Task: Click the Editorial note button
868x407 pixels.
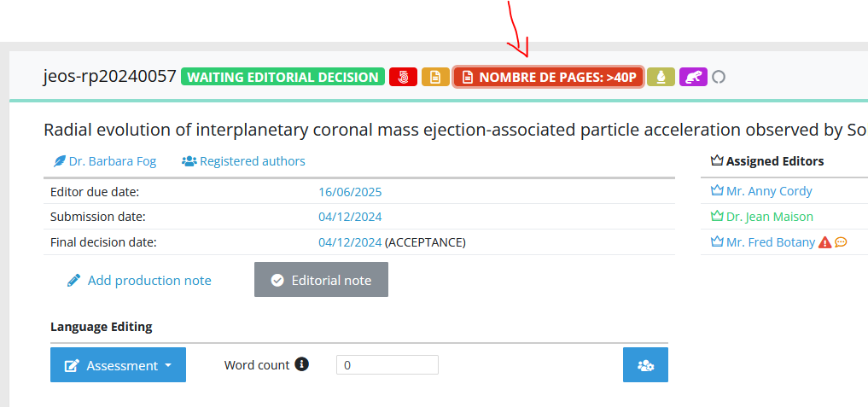Action: pyautogui.click(x=321, y=280)
